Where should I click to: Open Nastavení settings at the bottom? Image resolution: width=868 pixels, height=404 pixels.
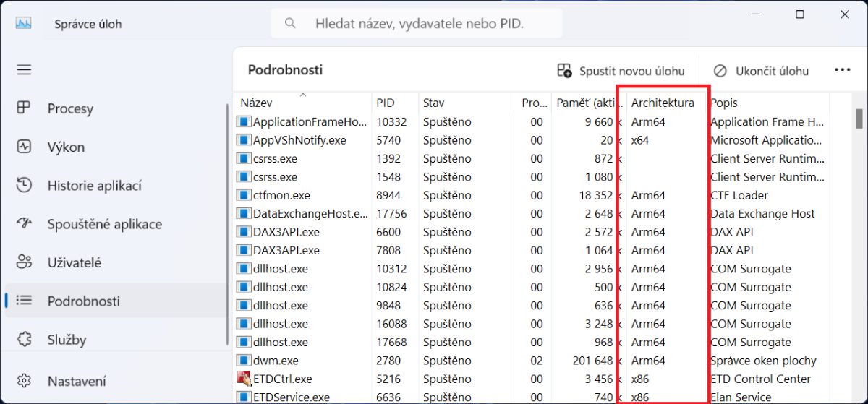click(x=76, y=381)
